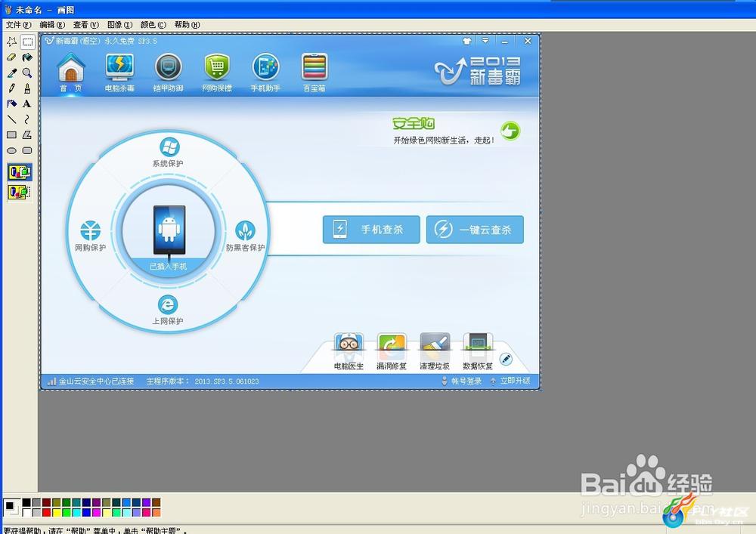Screen dimensions: 756x534
Task: Click the 一键云查杀 button
Action: (x=475, y=230)
